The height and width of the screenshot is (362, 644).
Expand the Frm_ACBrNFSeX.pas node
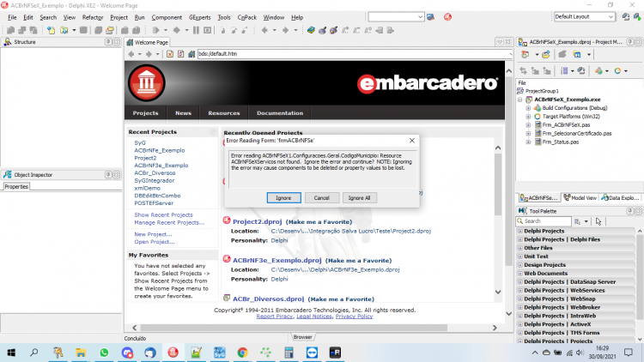coord(529,125)
